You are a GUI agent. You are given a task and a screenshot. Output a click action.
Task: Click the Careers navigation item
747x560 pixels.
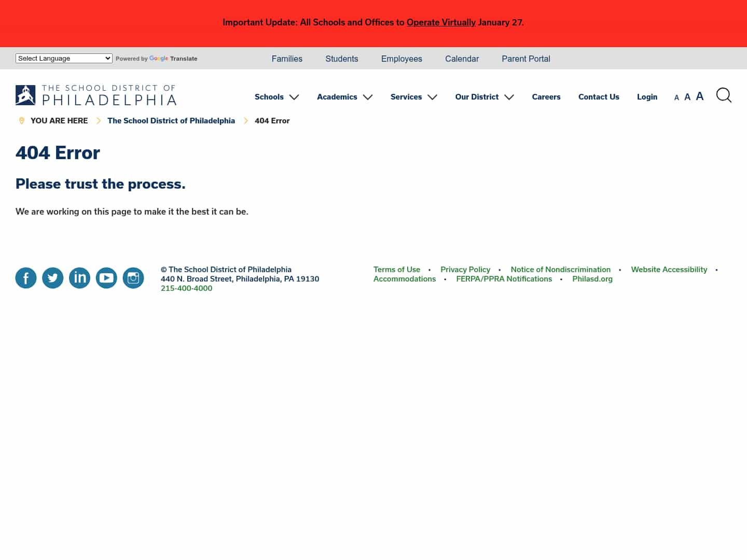coord(546,97)
